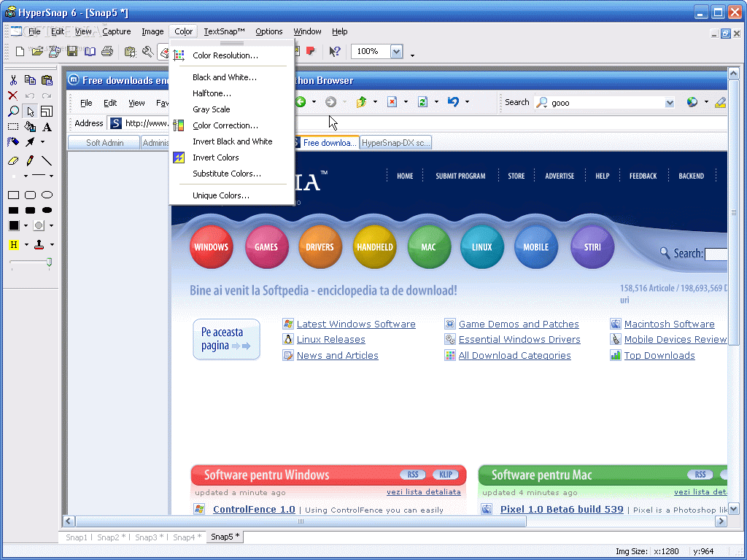Select the Cut scissors tool
The width and height of the screenshot is (747, 560).
13,80
